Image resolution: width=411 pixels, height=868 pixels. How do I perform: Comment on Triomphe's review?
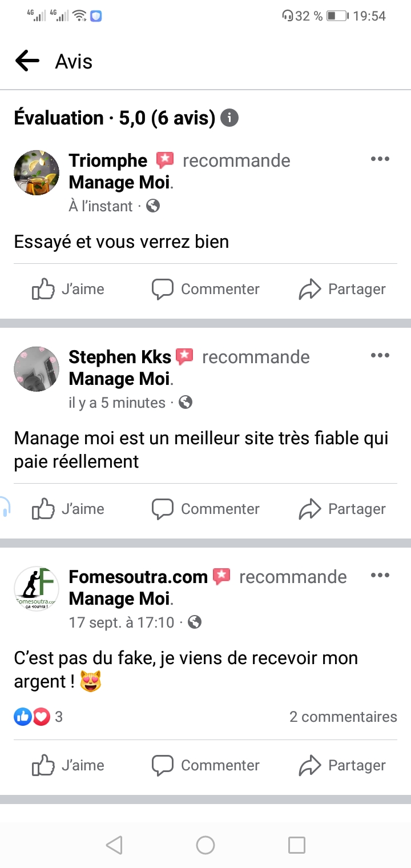[x=205, y=290]
